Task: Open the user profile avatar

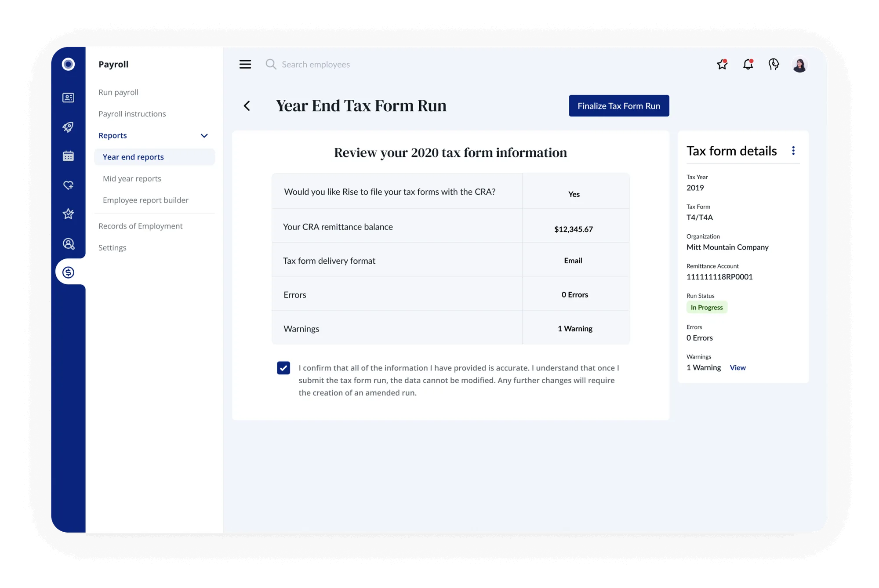Action: 799,65
